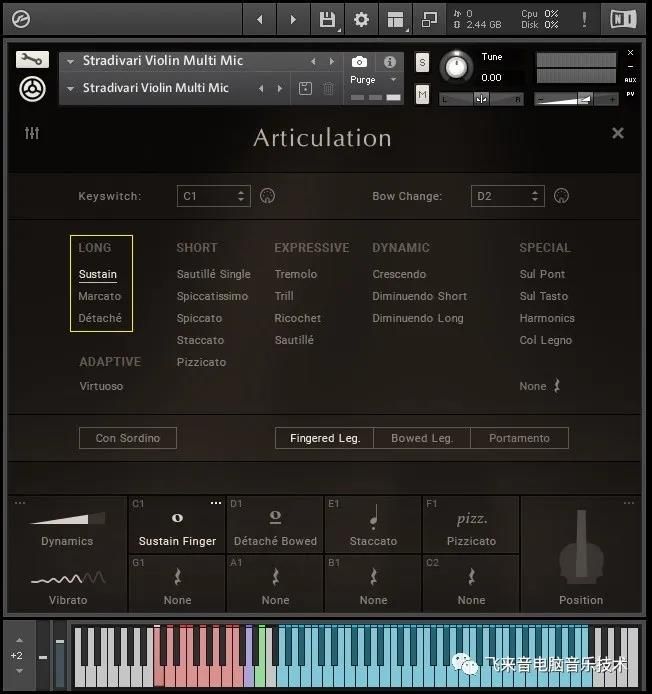Choose Marcato articulation
The width and height of the screenshot is (652, 694).
tap(100, 296)
